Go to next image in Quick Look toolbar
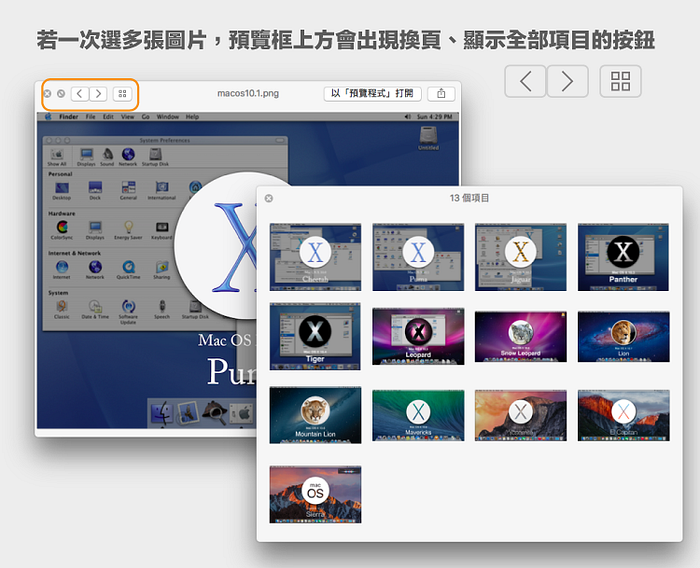700x568 pixels. coord(98,94)
